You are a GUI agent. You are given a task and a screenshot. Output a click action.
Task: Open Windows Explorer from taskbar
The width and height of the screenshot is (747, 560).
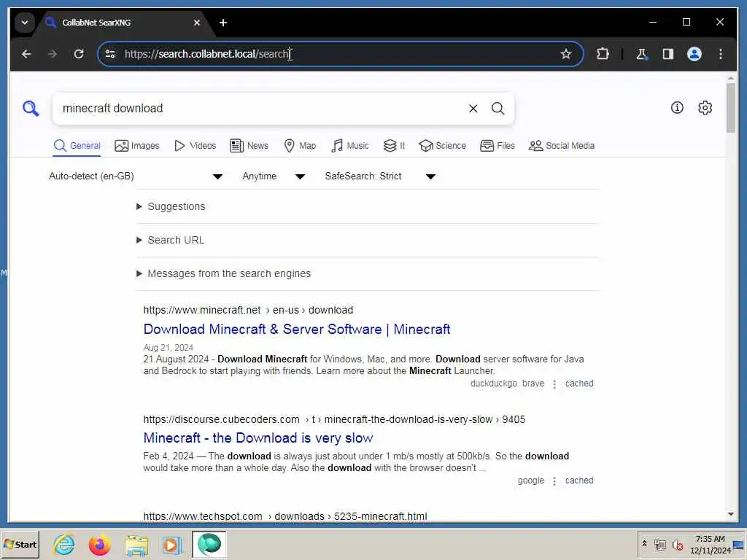[x=136, y=545]
